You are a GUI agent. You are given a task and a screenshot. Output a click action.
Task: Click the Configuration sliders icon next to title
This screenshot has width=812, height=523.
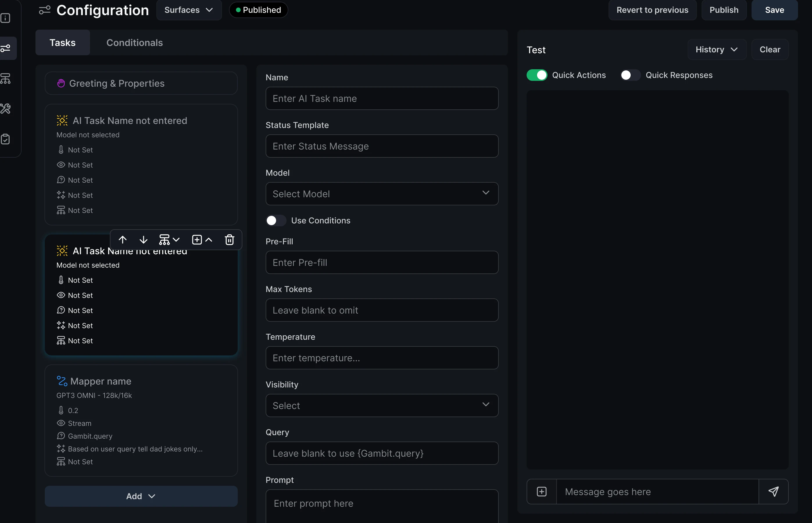click(x=44, y=10)
